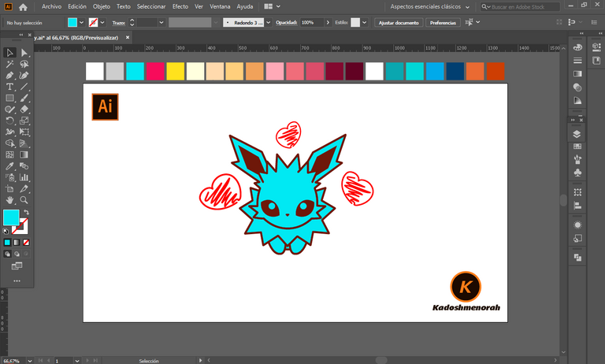Set paint mode to Color
The image size is (605, 364).
(7, 243)
